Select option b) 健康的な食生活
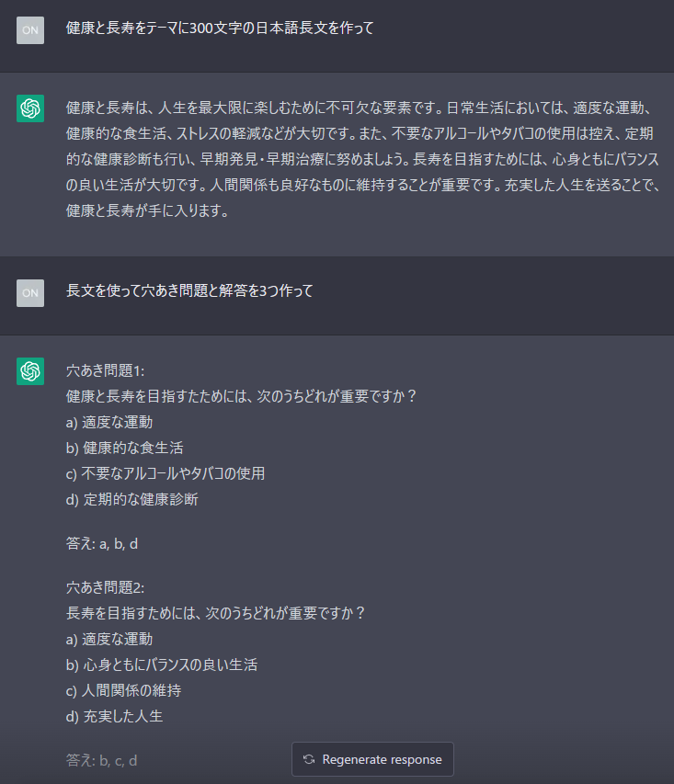The height and width of the screenshot is (784, 674). pos(125,448)
